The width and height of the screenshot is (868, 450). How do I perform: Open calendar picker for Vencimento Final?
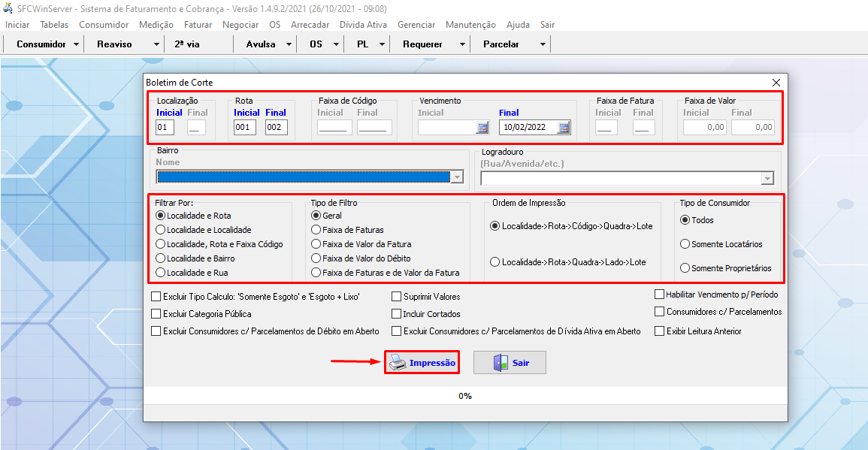click(x=563, y=128)
